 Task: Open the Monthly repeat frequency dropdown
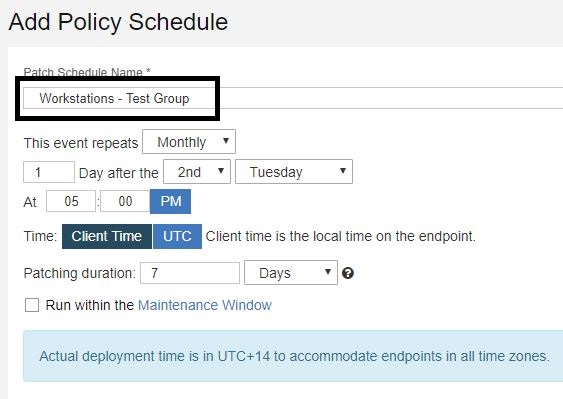[189, 142]
